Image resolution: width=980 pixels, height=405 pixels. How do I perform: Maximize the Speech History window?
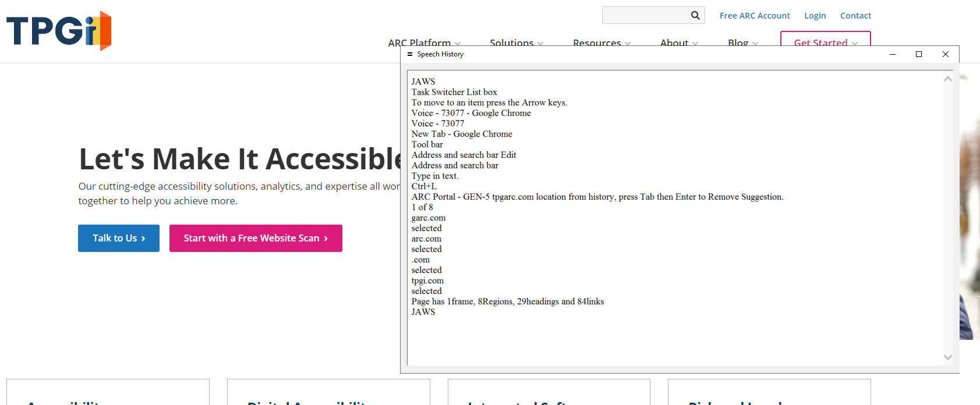(x=919, y=54)
